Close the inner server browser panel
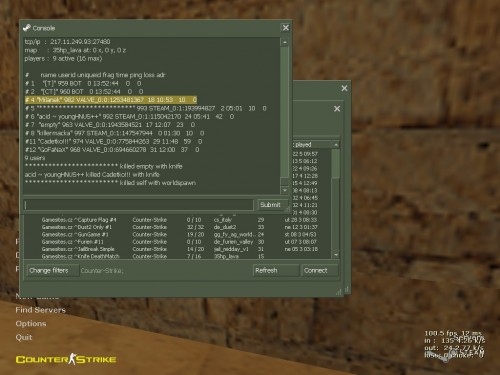The image size is (500, 375). coord(337,109)
